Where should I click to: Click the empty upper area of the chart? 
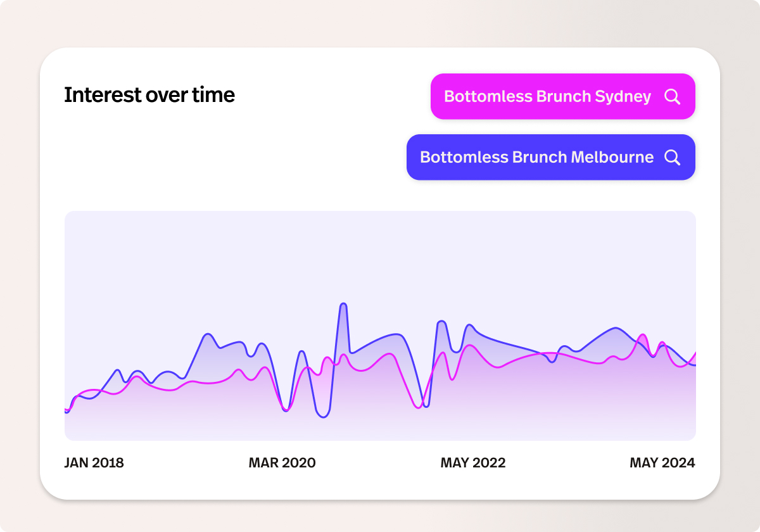click(x=380, y=253)
